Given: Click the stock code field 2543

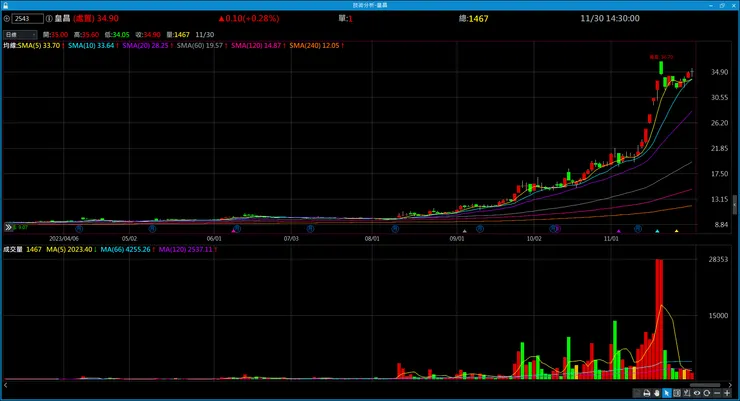Looking at the screenshot, I should pos(27,18).
